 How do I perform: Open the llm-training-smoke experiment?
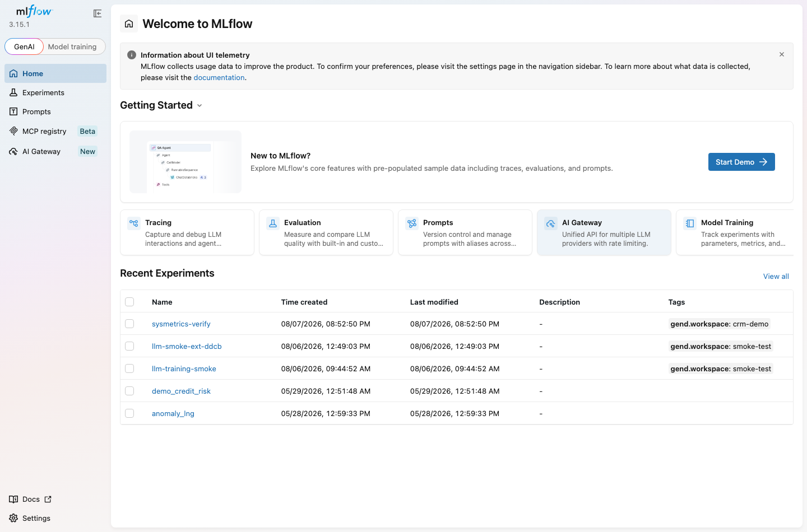(x=184, y=368)
